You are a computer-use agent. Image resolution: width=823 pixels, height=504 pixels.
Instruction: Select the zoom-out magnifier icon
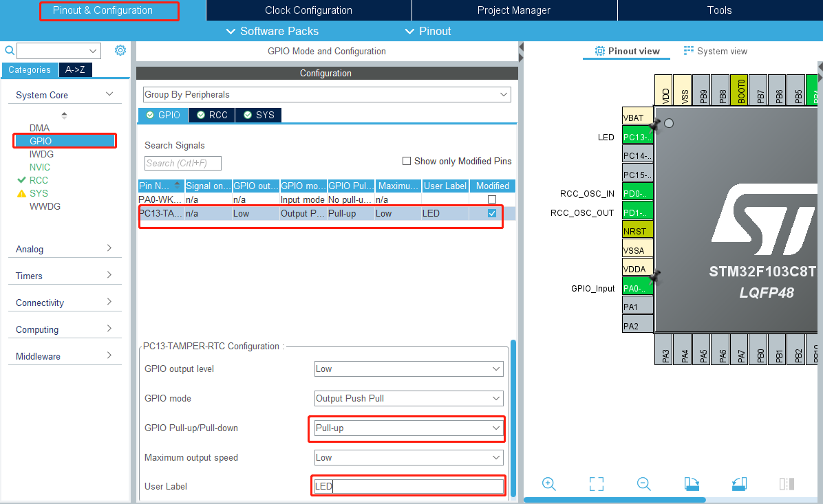tap(643, 484)
